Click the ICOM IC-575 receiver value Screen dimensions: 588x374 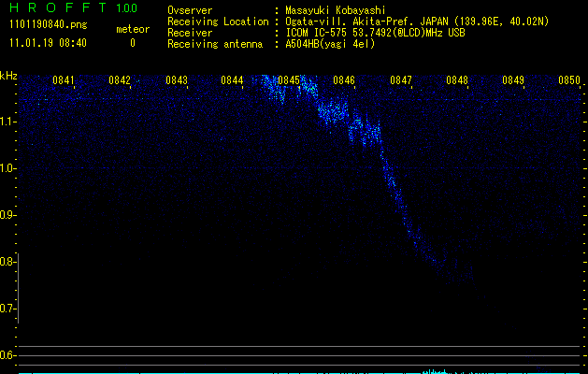pyautogui.click(x=375, y=33)
